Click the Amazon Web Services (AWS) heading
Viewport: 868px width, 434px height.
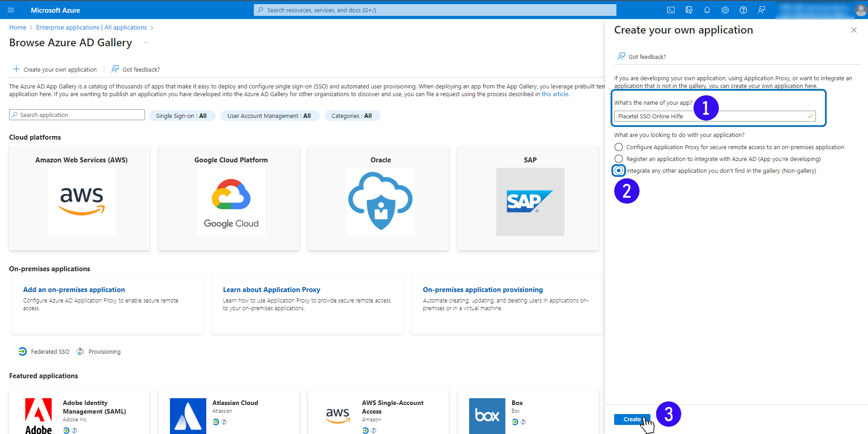tap(82, 160)
